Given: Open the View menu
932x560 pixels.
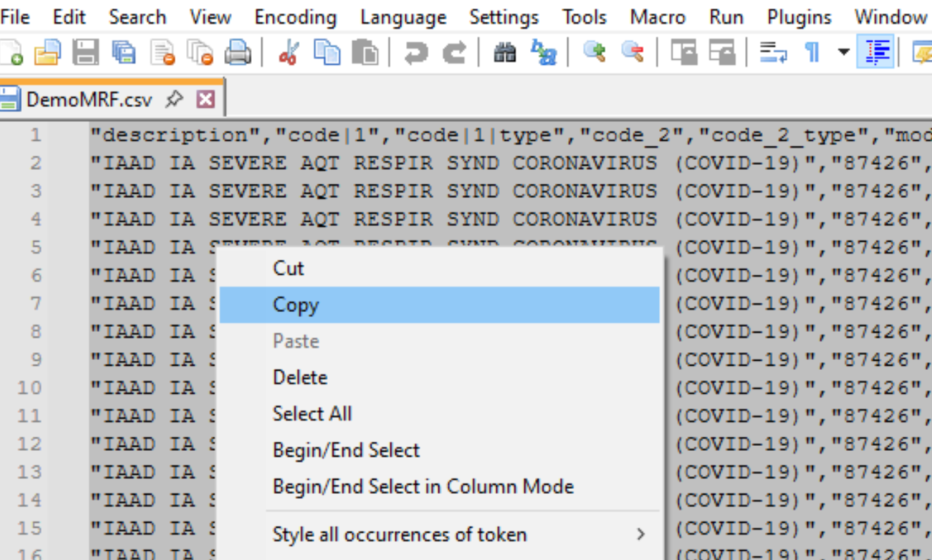Looking at the screenshot, I should pyautogui.click(x=210, y=16).
